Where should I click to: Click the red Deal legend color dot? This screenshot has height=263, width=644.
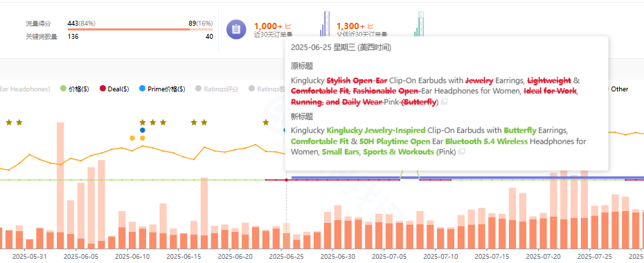pyautogui.click(x=102, y=89)
